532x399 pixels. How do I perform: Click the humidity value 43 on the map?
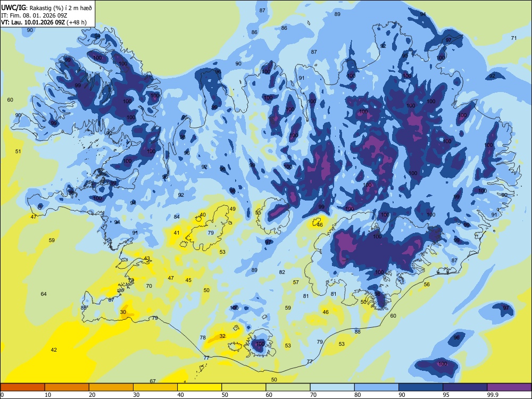(x=147, y=258)
